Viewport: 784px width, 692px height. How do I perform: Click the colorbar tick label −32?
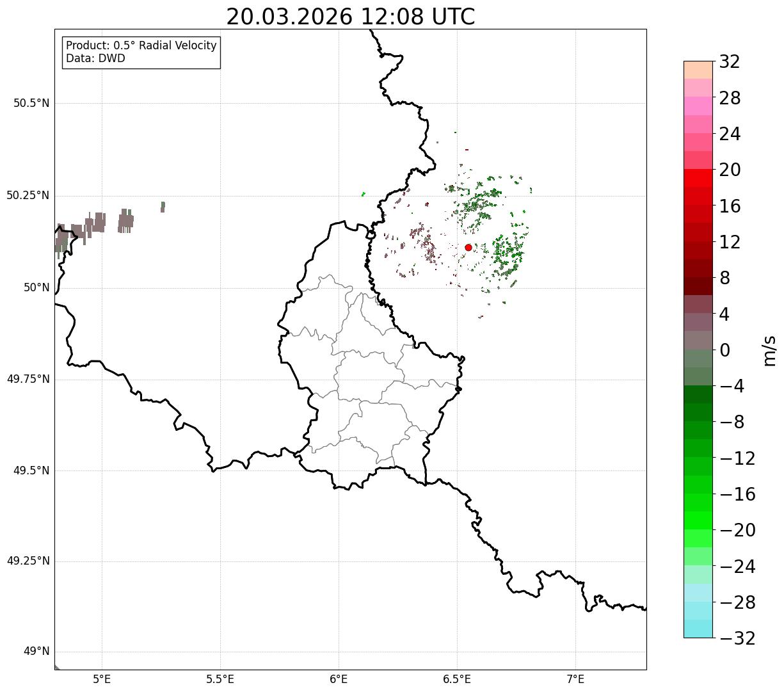(x=737, y=638)
